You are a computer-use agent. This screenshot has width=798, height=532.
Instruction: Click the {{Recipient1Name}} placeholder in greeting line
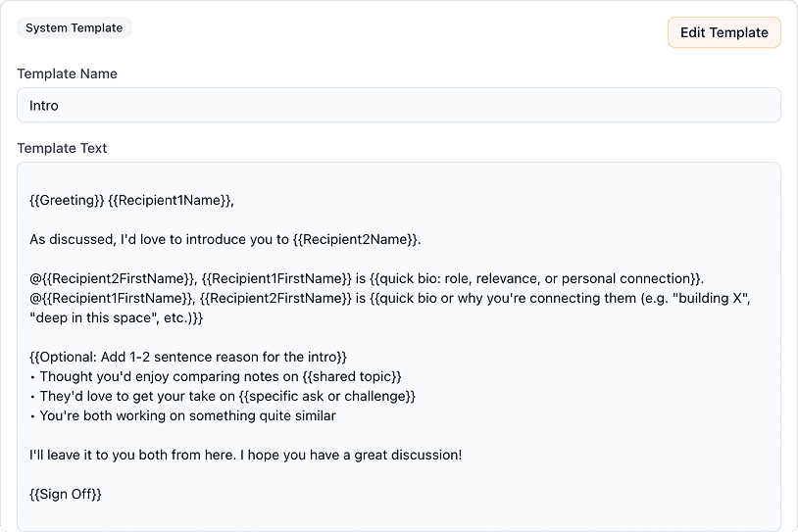click(171, 200)
